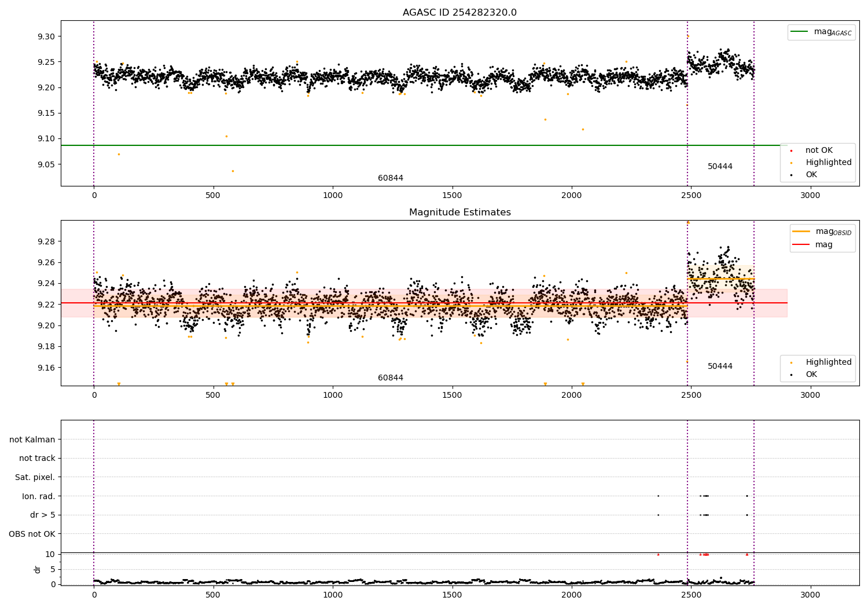Click the lowest orange highlighted point near 9.04 in the top panel

(233, 171)
